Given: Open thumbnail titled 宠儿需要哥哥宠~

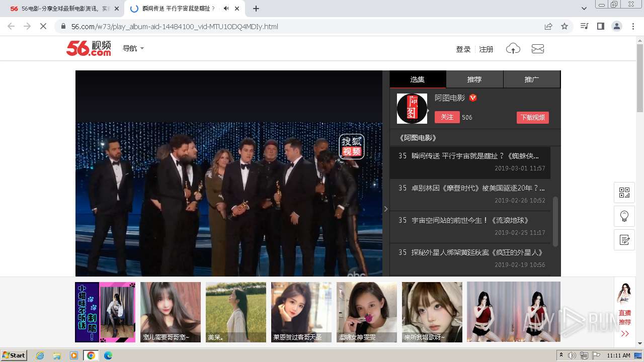Looking at the screenshot, I should [x=171, y=312].
